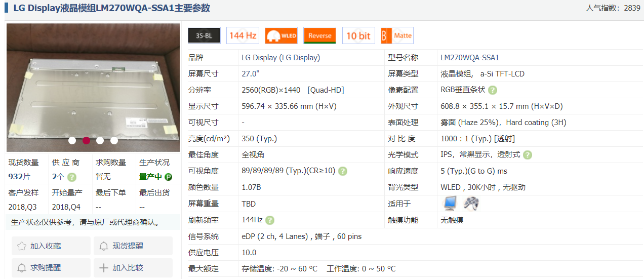The width and height of the screenshot is (644, 279).
Task: Open help icon beside IPS optical mode
Action: point(528,155)
